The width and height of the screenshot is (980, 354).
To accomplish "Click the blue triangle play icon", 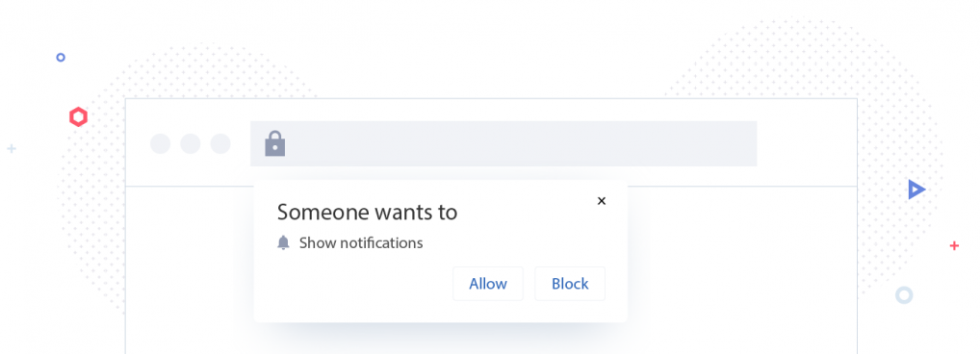I will pyautogui.click(x=916, y=190).
